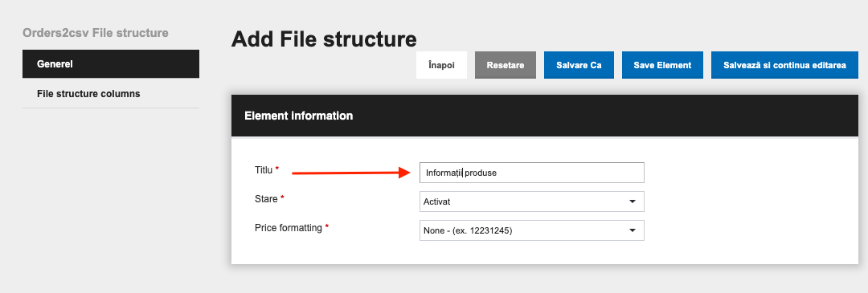Viewport: 868px width, 293px height.
Task: Expand the Price formatting dropdown
Action: coord(532,230)
